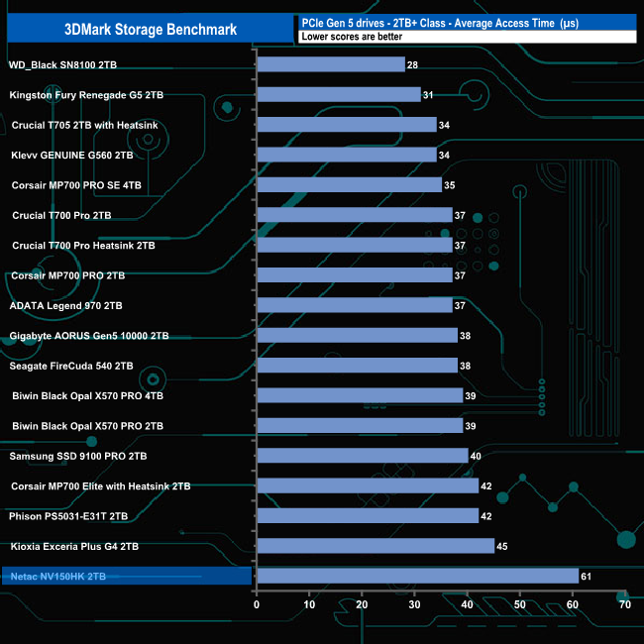
Task: Select the 'Seagate FireCuda 540 2TB' label
Action: 71,366
